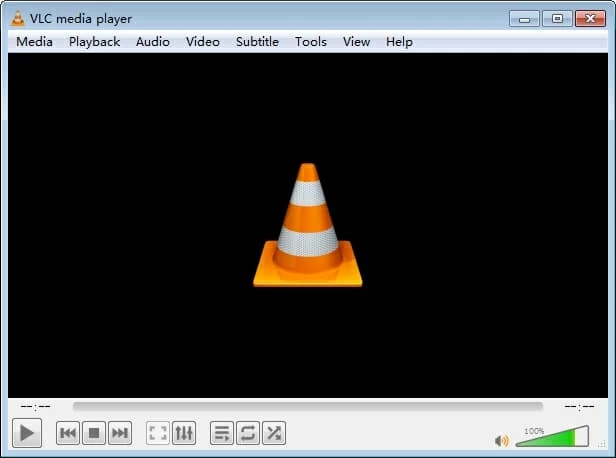
Task: Toggle the playlist view
Action: (222, 433)
